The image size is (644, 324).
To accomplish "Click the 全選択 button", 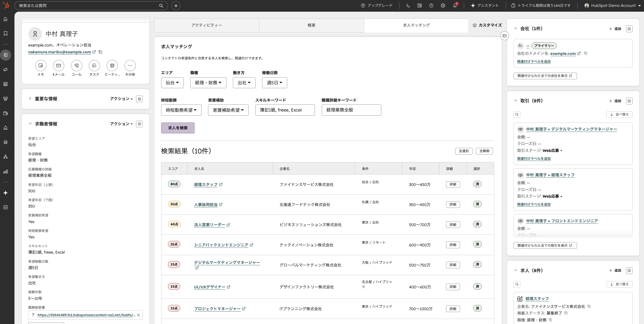I will coord(464,151).
